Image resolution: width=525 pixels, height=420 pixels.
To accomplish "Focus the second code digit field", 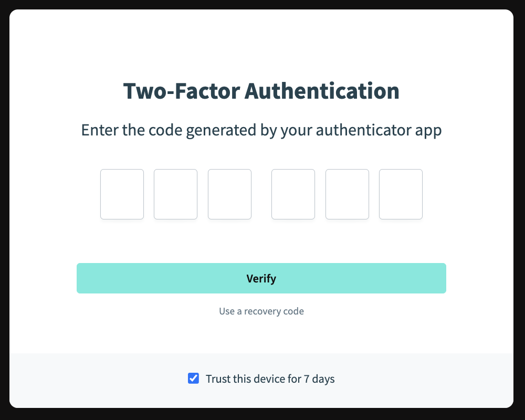I will pos(175,194).
